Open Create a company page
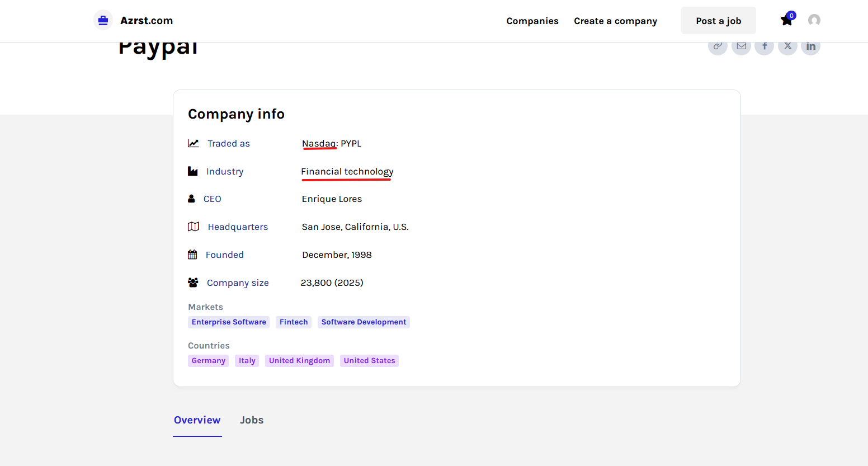Image resolution: width=868 pixels, height=466 pixels. [615, 21]
